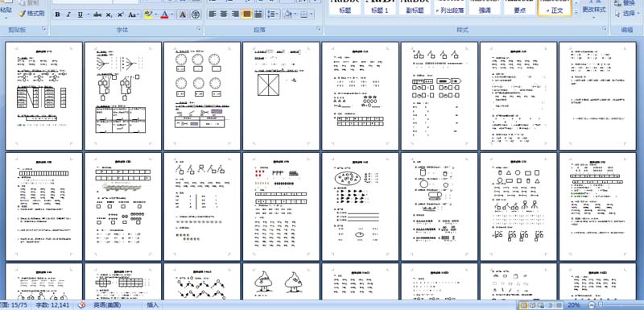644x310 pixels.
Task: Open the Change Case Aa dropdown
Action: (134, 14)
